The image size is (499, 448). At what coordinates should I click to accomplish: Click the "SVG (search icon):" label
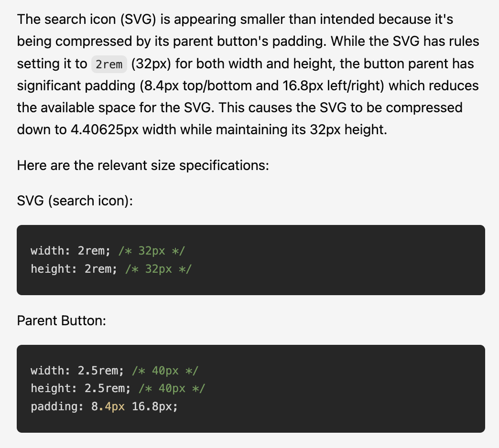pos(75,201)
